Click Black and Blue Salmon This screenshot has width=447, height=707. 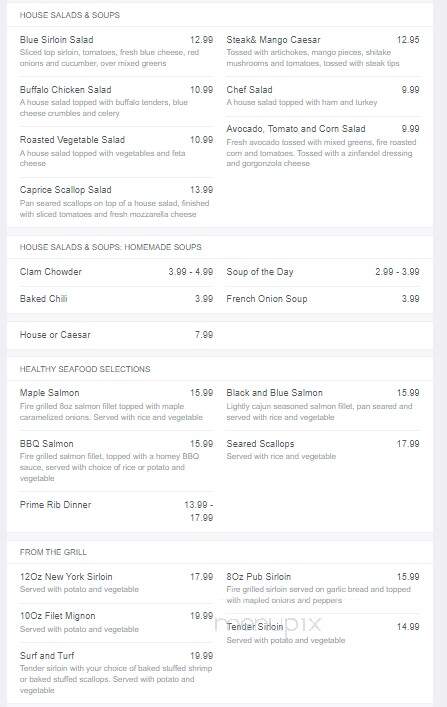(x=323, y=404)
